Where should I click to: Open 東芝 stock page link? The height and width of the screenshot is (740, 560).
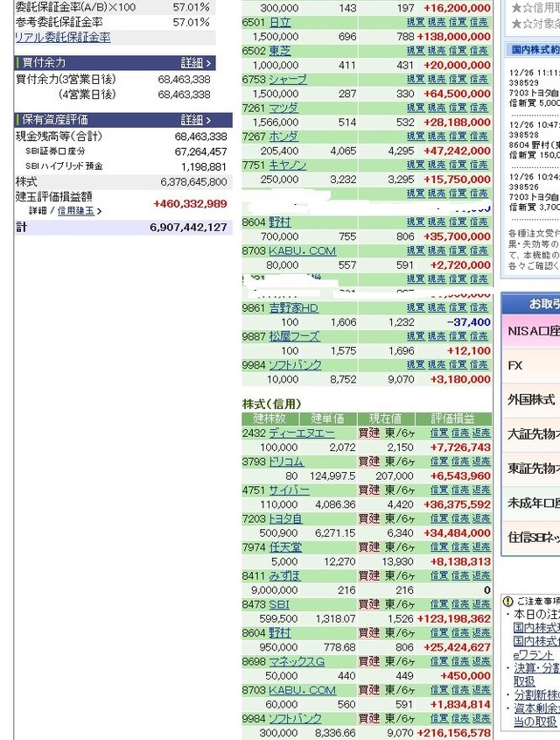[279, 51]
